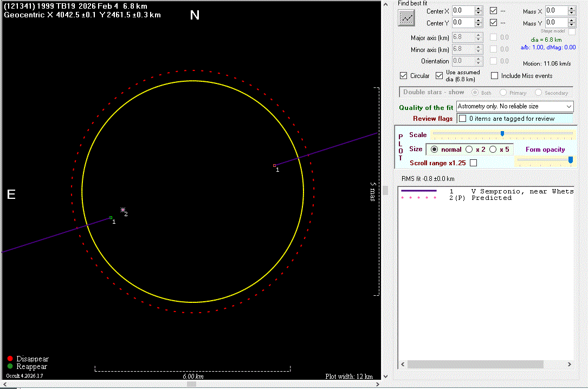Open the Quality of the fit dropdown

568,107
